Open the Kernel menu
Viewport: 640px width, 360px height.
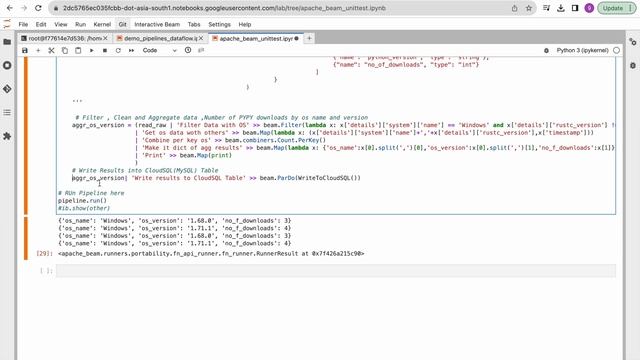[x=102, y=24]
